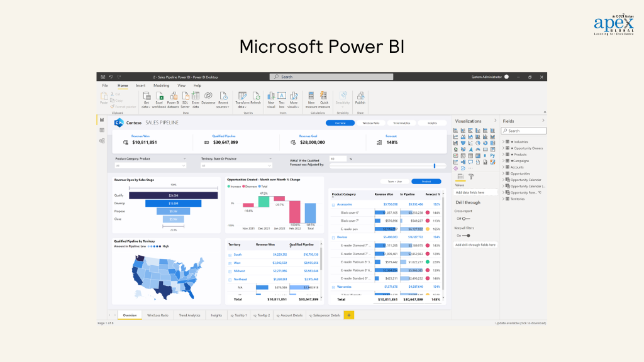Click the Add data fields here well
The image size is (644, 362).
[475, 192]
